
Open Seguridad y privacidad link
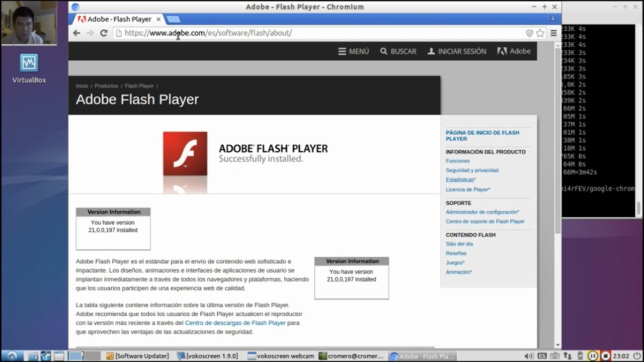coord(472,170)
